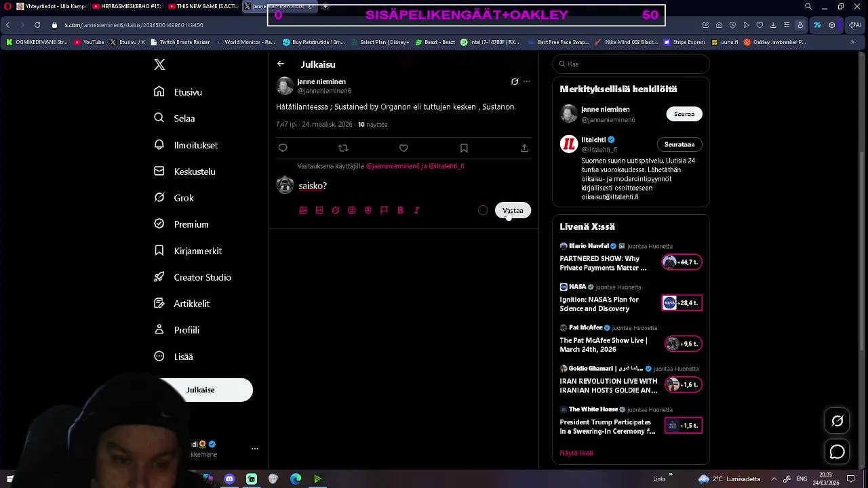This screenshot has width=868, height=488.
Task: Open YouTube bookmark in bookmarks bar
Action: point(89,42)
